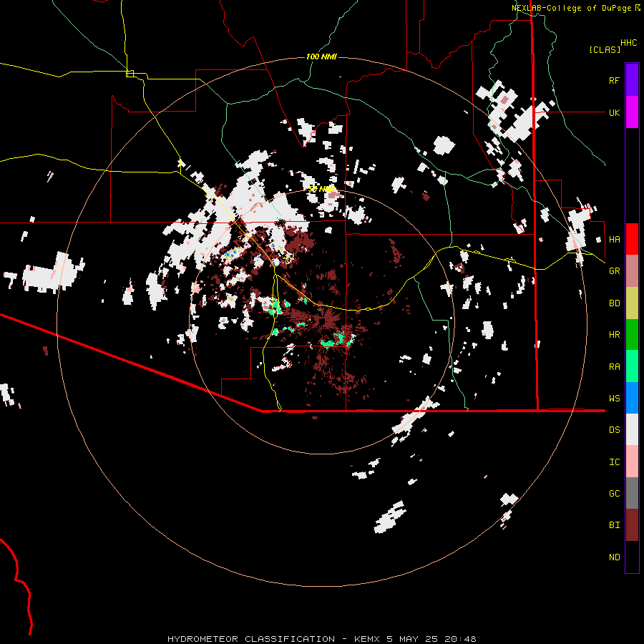This screenshot has height=644, width=644.
Task: Click the GC legend label
Action: (614, 494)
